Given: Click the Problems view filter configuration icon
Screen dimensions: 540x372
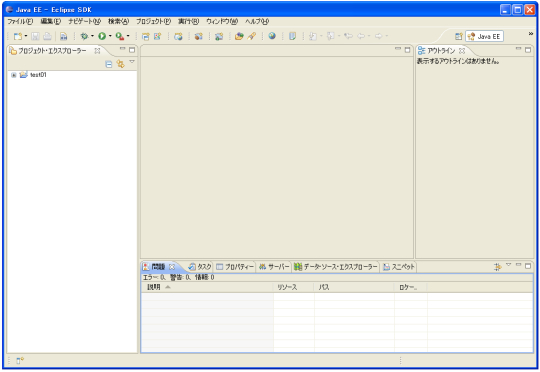Looking at the screenshot, I should pos(497,267).
